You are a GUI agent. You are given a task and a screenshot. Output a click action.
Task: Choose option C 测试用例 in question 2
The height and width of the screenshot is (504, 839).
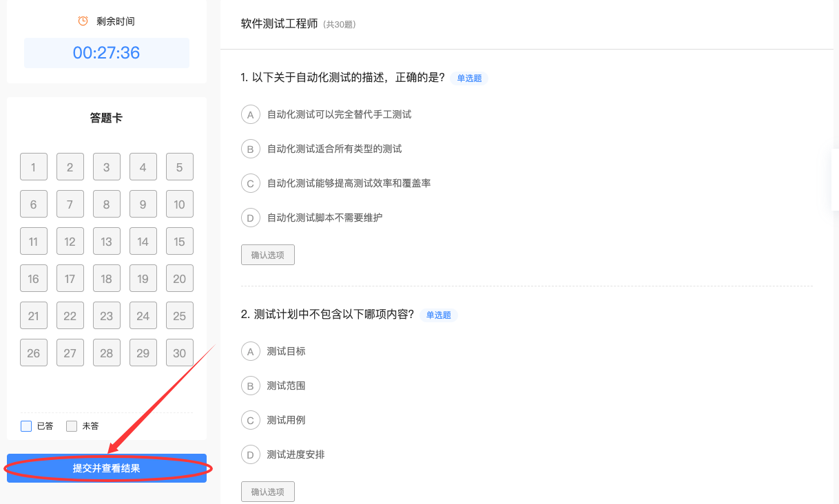250,420
